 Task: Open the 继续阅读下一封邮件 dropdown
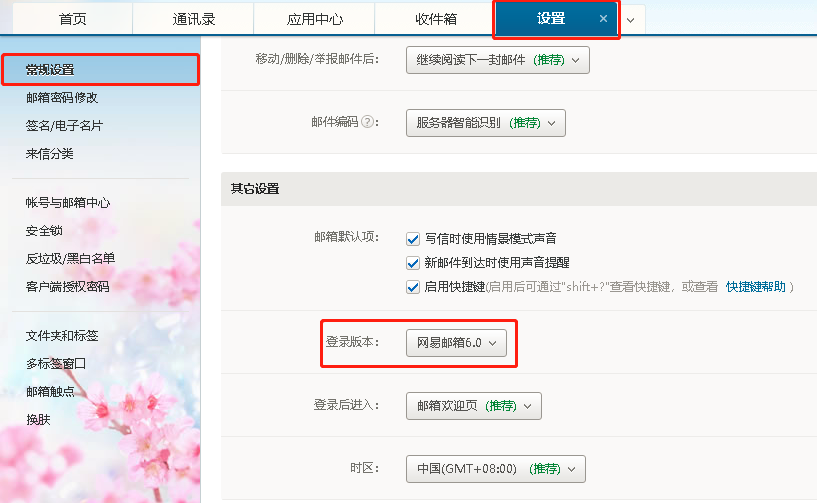coord(497,60)
